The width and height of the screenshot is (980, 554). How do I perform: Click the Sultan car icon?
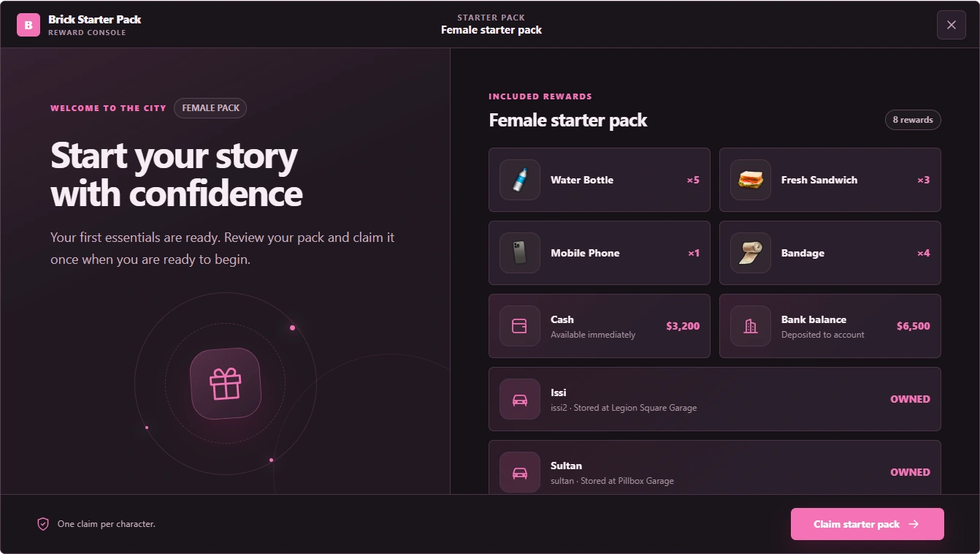pos(520,472)
